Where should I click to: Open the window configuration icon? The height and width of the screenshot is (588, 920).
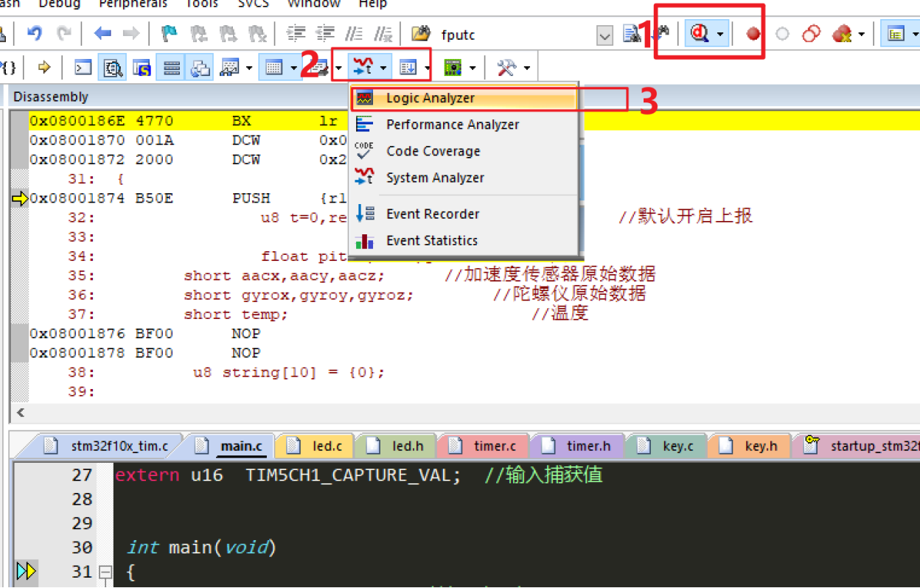coord(896,34)
